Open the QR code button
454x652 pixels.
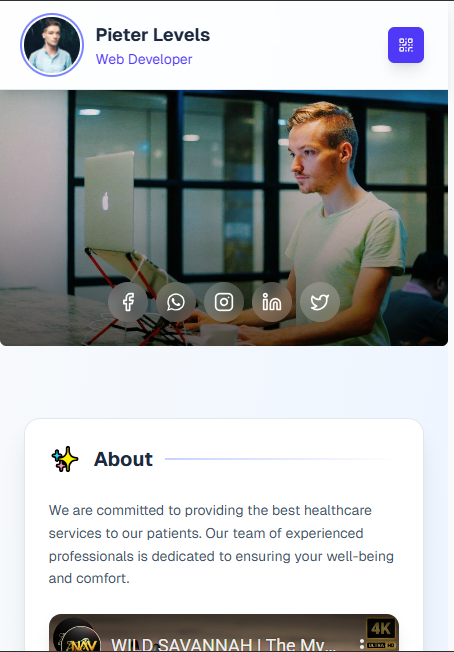click(406, 45)
